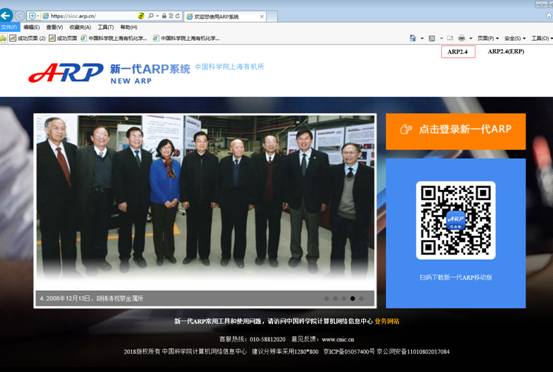Expand the dropdown arrow beside printer icon
The height and width of the screenshot is (372, 553).
(x=471, y=38)
